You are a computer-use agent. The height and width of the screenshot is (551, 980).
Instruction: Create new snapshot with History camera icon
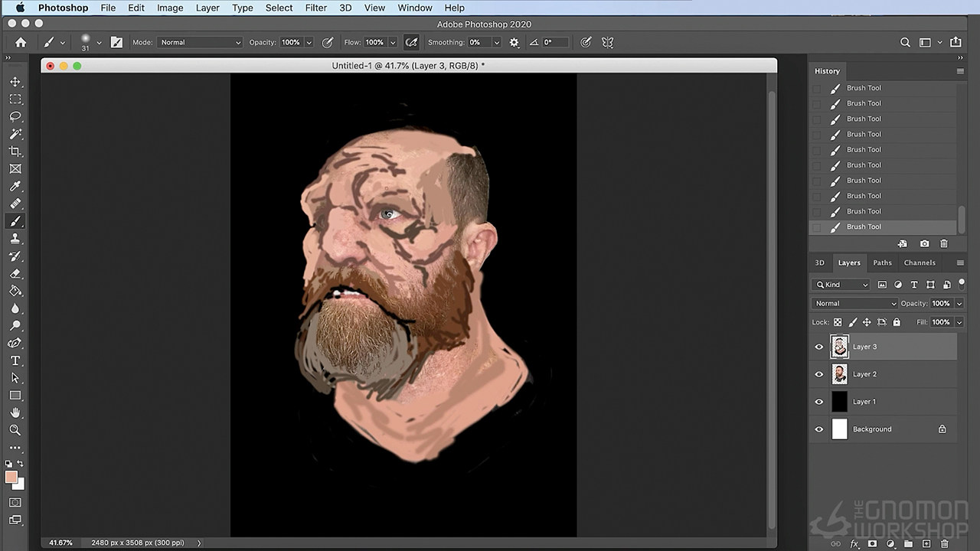pyautogui.click(x=924, y=243)
